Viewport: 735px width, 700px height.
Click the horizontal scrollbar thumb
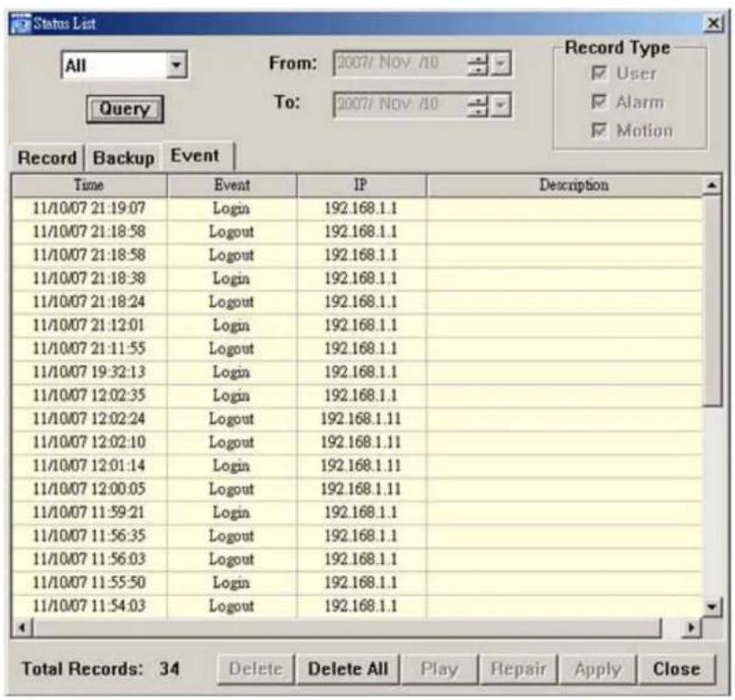tap(347, 627)
